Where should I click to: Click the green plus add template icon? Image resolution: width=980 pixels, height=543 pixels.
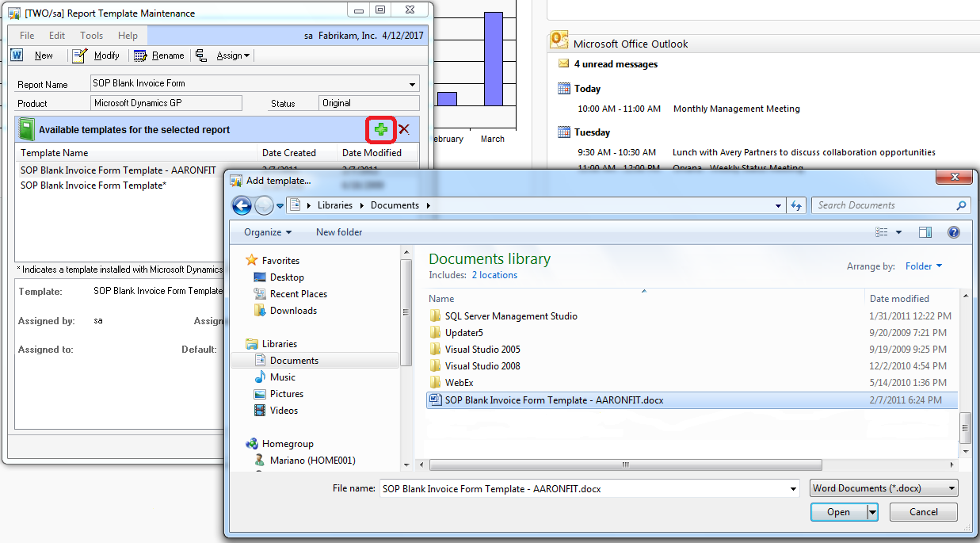pos(381,129)
